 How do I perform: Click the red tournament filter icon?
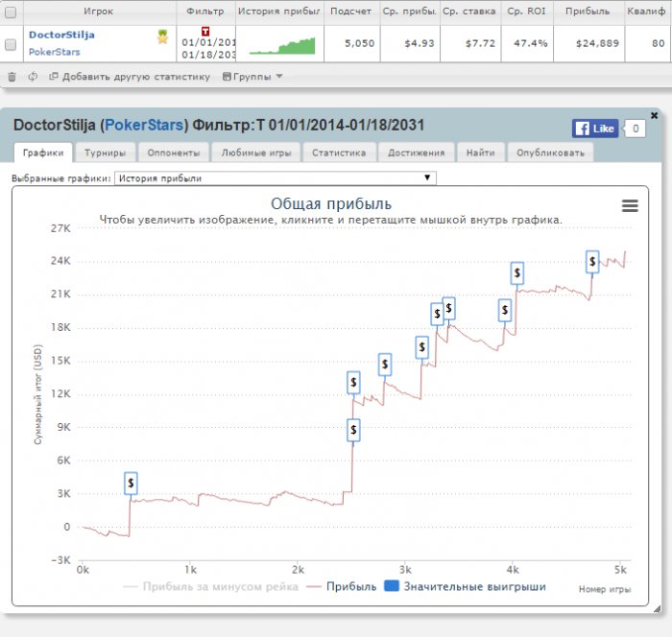[204, 31]
